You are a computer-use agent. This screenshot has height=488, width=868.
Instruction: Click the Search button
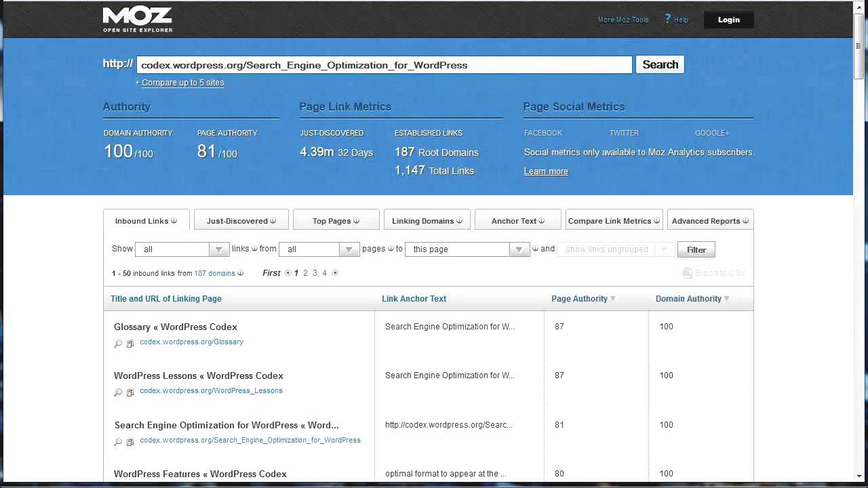point(660,64)
